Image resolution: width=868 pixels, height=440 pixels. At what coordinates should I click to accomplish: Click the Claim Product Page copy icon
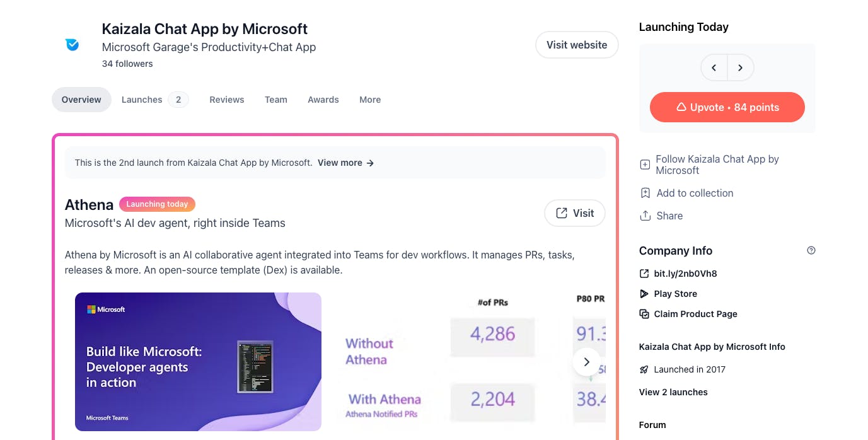(x=644, y=314)
